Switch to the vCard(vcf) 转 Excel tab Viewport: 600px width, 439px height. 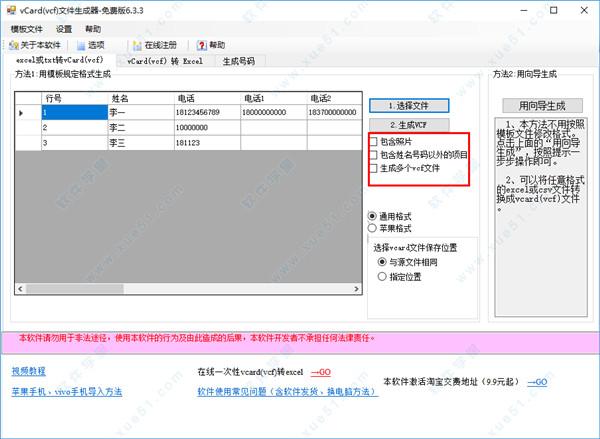(165, 61)
